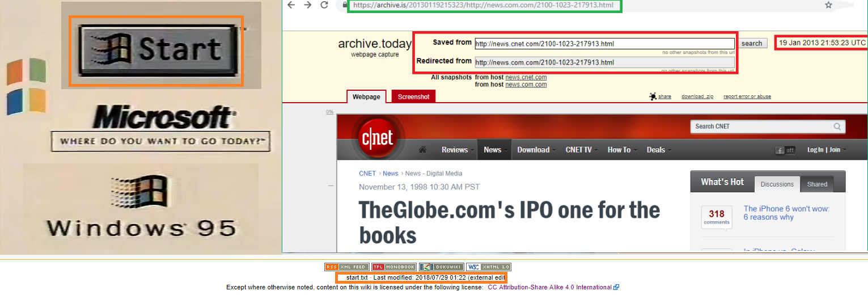The image size is (868, 299).
Task: Focus the 'Saved from' URL field
Action: click(604, 44)
